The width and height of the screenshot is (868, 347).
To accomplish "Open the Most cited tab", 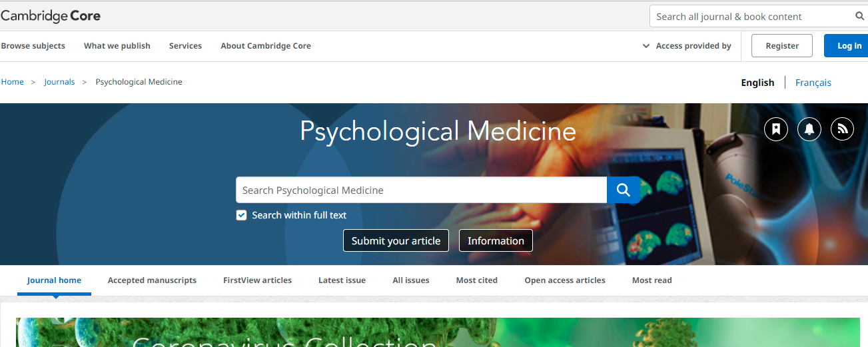I will [476, 280].
